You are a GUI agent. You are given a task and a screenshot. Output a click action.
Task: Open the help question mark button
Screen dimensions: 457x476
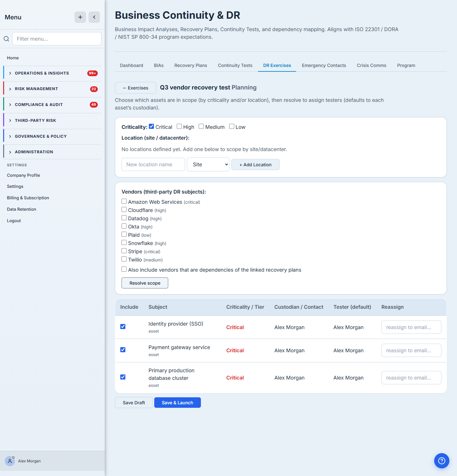click(442, 461)
